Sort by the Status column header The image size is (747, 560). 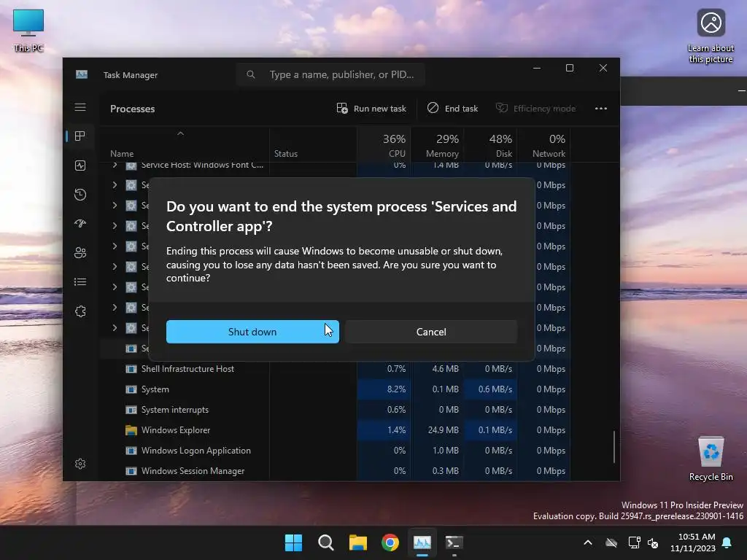pyautogui.click(x=286, y=154)
